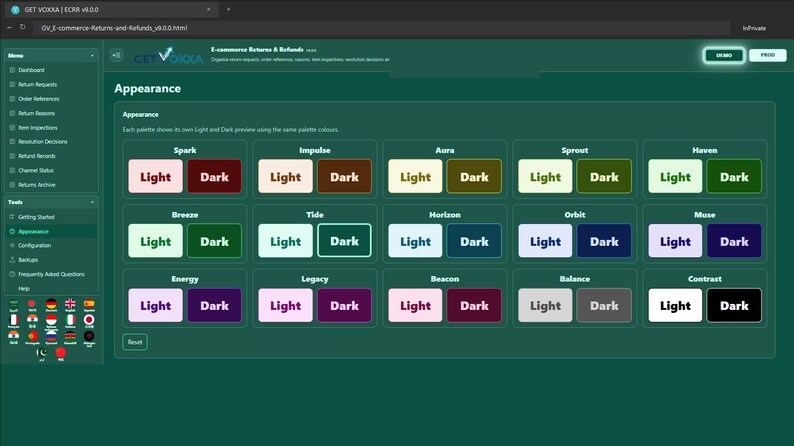Open a new browser tab

coord(228,9)
